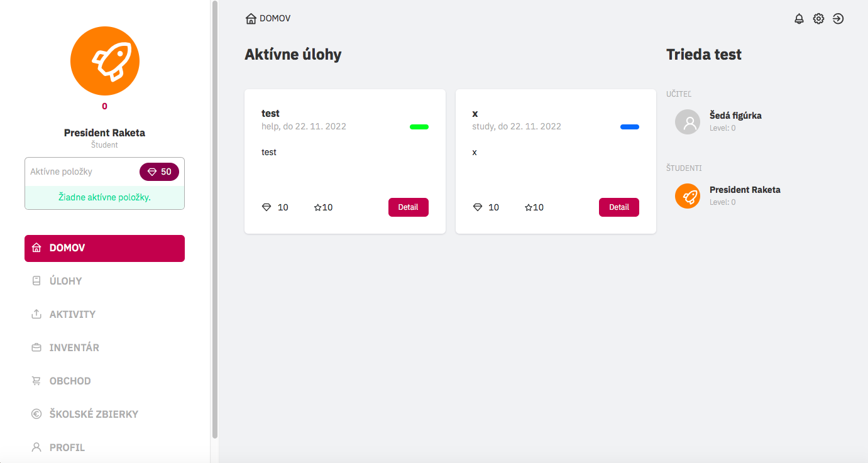The height and width of the screenshot is (463, 868).
Task: Click the star icon on x card
Action: tap(529, 207)
